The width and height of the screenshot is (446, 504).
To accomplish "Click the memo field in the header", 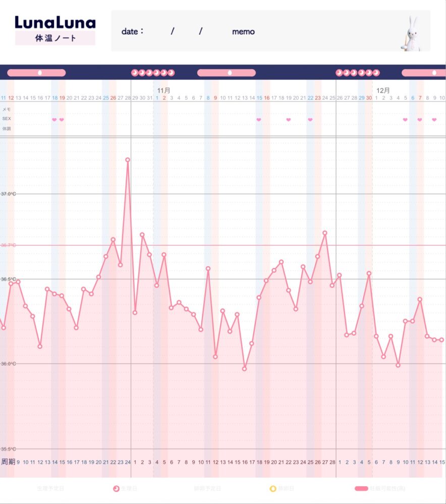I will (x=243, y=31).
